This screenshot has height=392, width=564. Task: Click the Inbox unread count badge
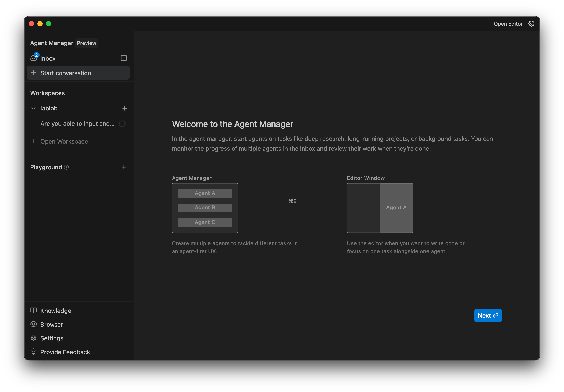[36, 55]
